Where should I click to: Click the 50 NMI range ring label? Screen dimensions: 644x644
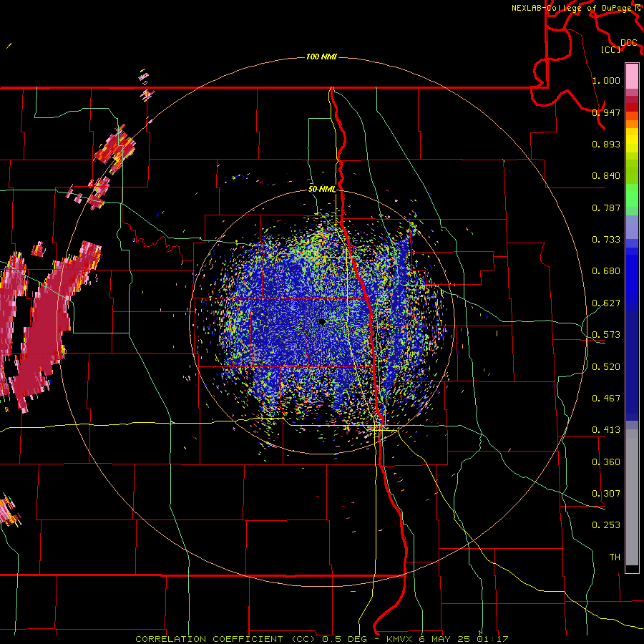tap(322, 189)
